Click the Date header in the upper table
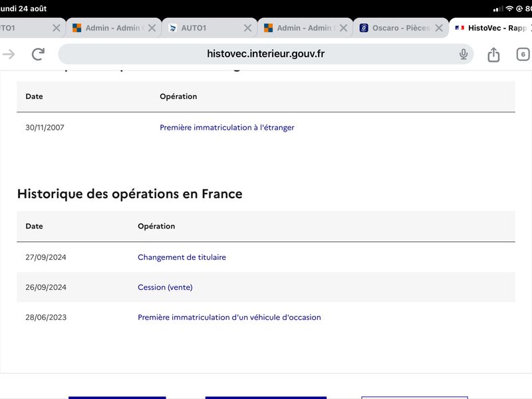The width and height of the screenshot is (532, 399). pyautogui.click(x=35, y=96)
